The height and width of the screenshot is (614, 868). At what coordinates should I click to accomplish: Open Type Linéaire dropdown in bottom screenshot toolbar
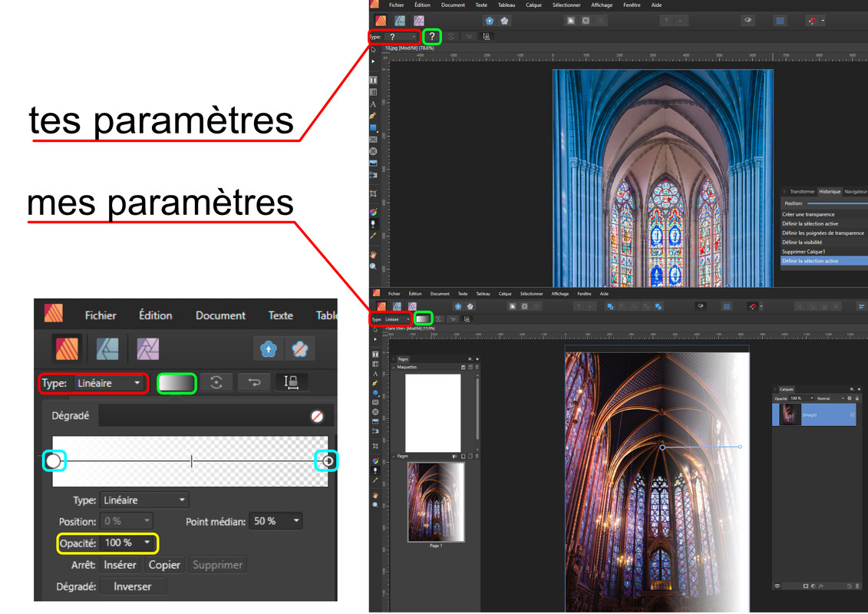coord(397,319)
